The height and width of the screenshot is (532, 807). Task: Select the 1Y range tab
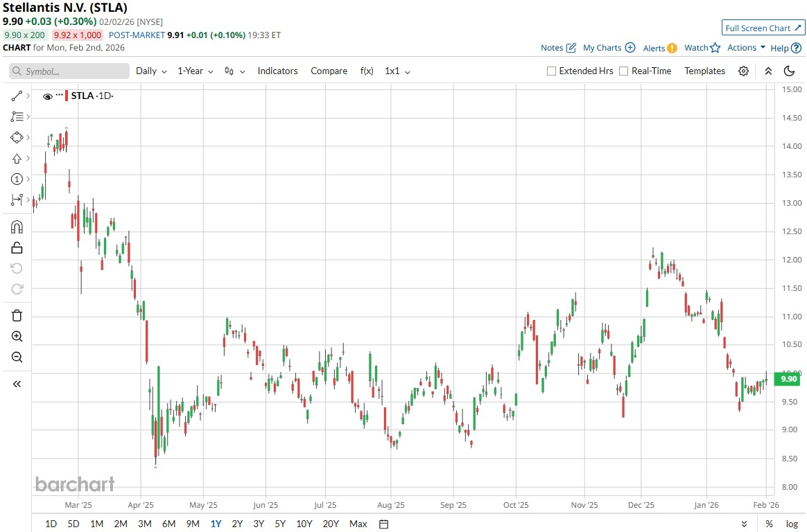click(x=216, y=523)
